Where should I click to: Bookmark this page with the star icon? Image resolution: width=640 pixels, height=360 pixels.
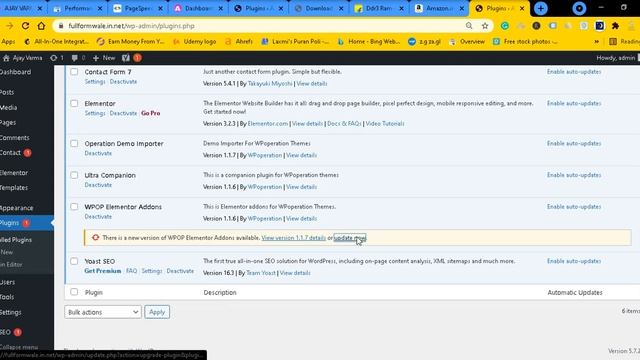pyautogui.click(x=485, y=26)
